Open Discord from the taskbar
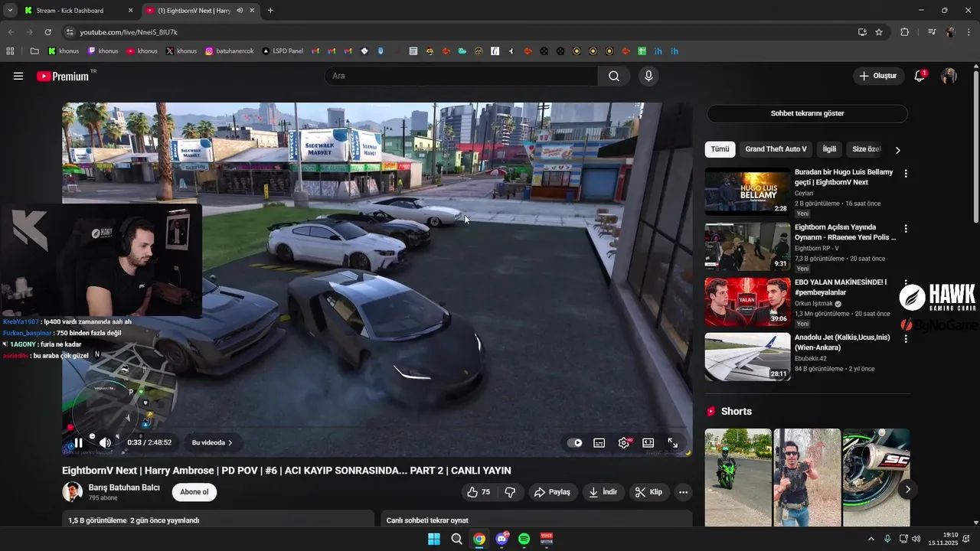Screen dimensions: 980x551 pos(501,539)
